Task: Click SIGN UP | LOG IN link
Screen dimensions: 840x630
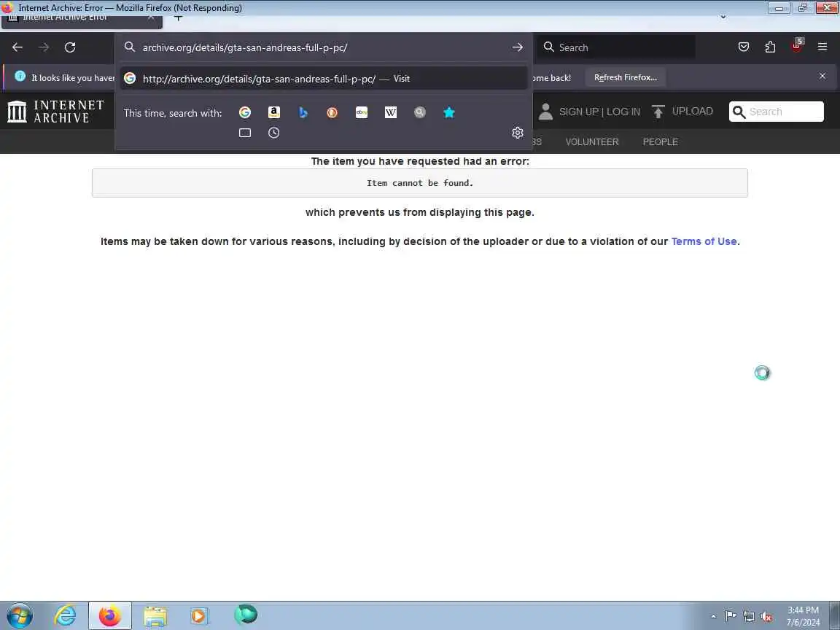Action: point(599,112)
